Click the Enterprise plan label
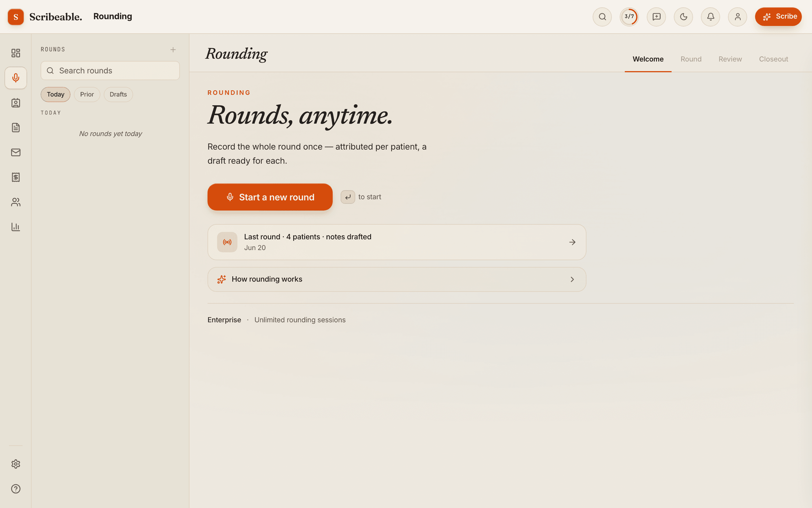The height and width of the screenshot is (508, 812). point(224,320)
